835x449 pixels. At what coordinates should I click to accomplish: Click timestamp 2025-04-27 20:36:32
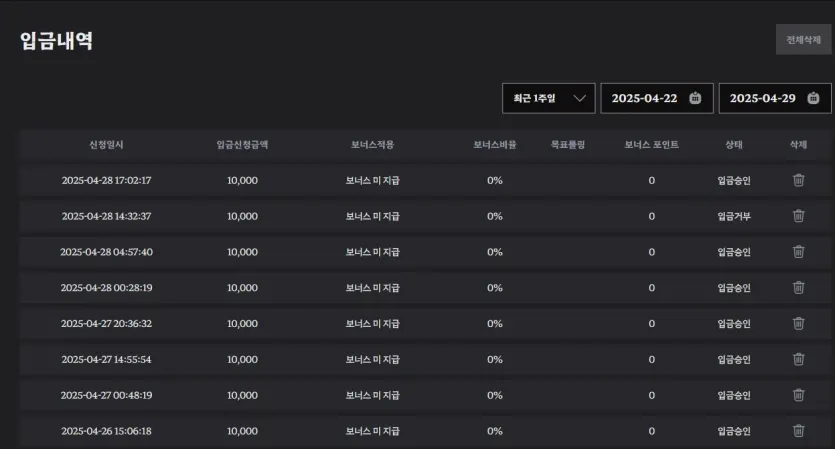[x=107, y=323]
